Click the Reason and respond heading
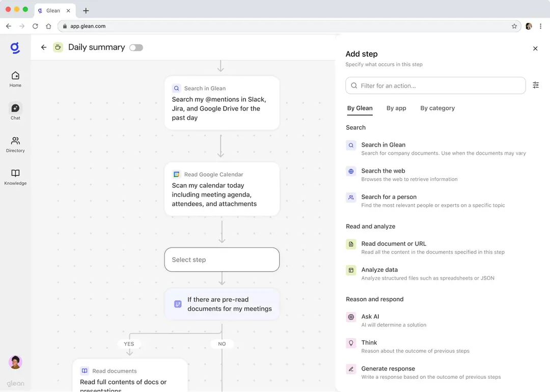 pos(375,299)
